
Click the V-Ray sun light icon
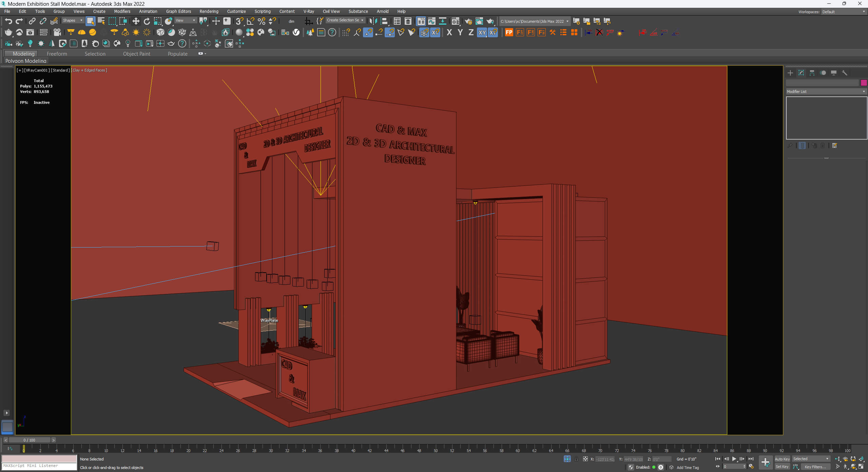(136, 32)
